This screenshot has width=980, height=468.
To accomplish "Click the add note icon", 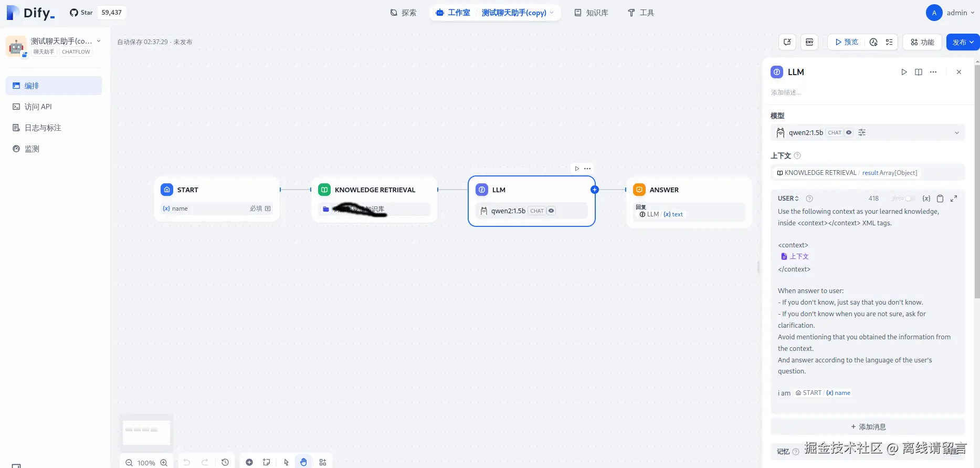I will 267,462.
